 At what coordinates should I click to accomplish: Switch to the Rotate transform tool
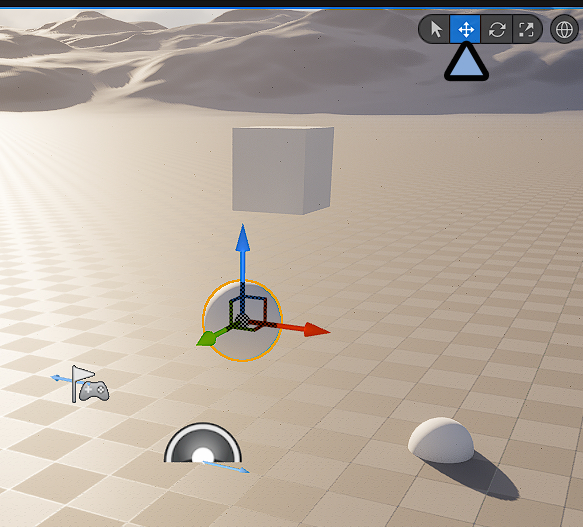[x=497, y=29]
